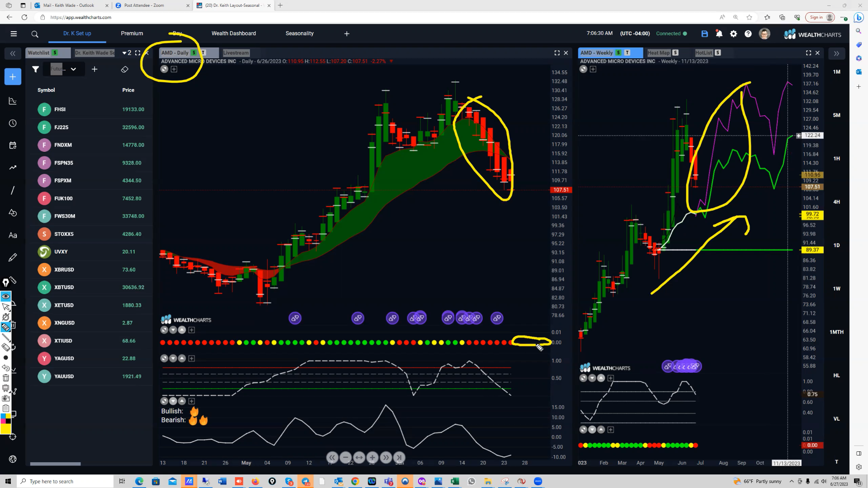Click the watchlist filter funnel icon

[x=36, y=69]
